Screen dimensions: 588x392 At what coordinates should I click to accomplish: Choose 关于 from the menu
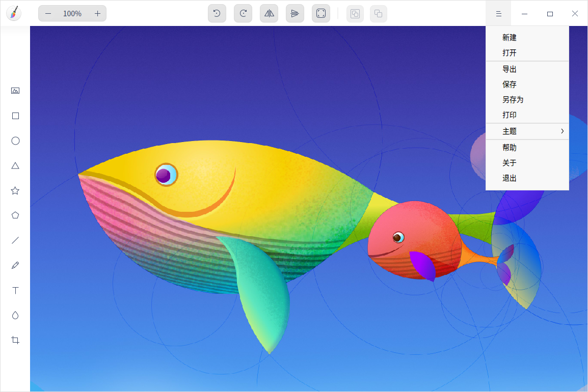coord(527,163)
